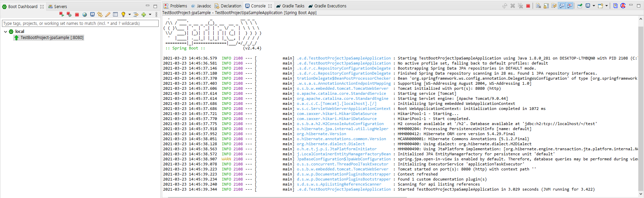
Task: Open the Problems tab
Action: click(x=175, y=6)
